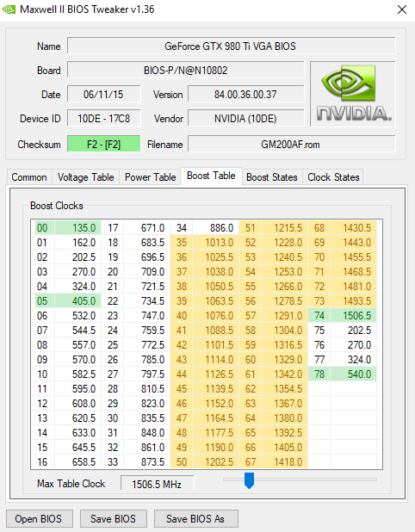Screen dimensions: 415x532
Task: Click the Max Table Clock 1506.5 MHz field
Action: (x=157, y=484)
